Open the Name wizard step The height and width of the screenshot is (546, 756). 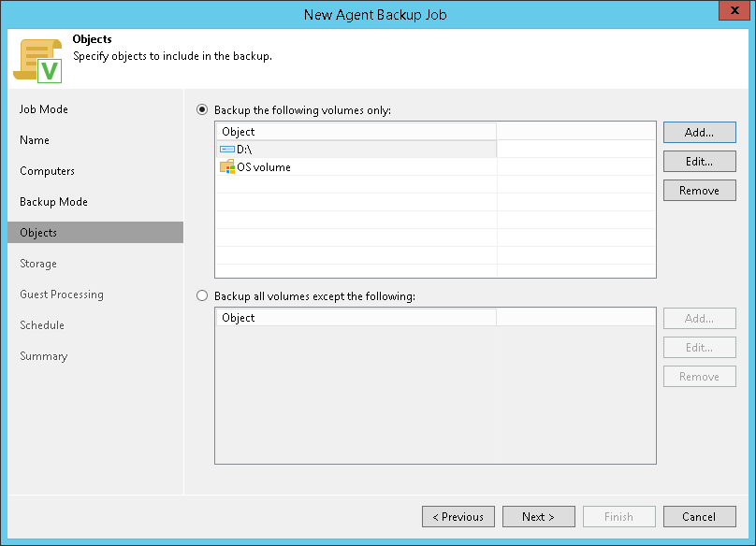point(35,140)
